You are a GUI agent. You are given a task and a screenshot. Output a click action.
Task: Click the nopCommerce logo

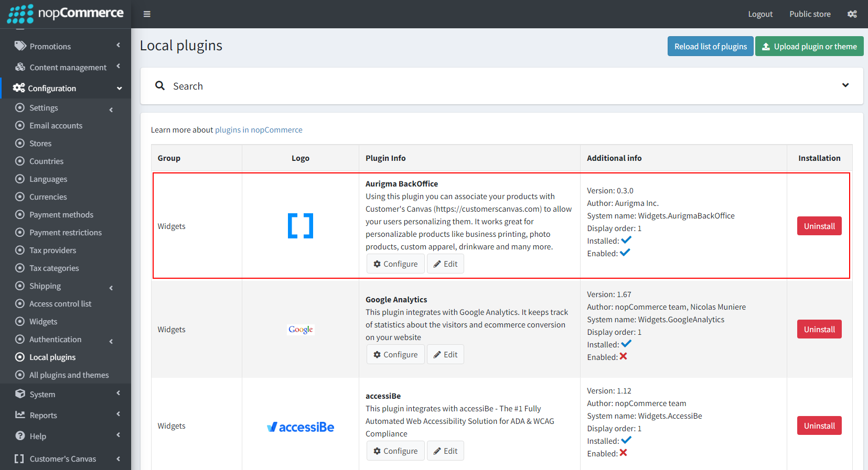[x=66, y=14]
